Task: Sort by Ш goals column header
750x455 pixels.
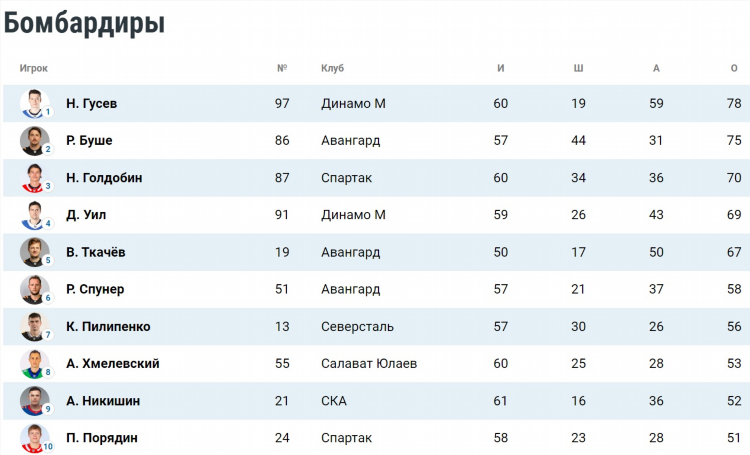Action: click(578, 68)
